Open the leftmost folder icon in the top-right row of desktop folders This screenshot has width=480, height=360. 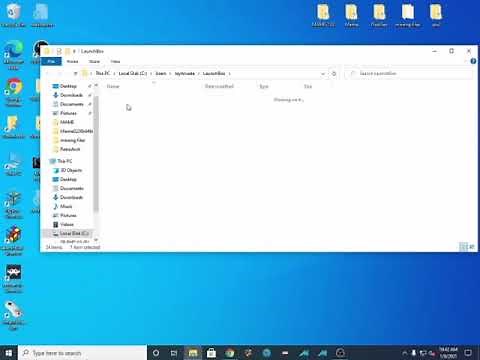[x=323, y=15]
